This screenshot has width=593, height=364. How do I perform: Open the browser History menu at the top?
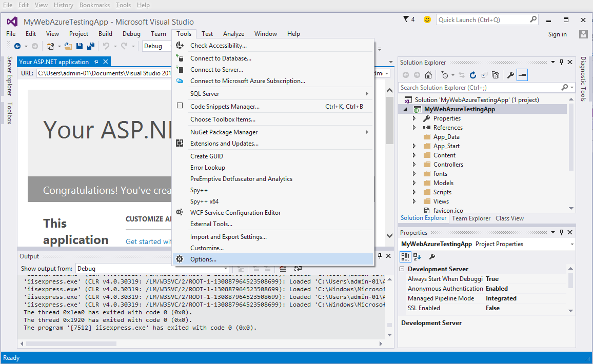click(63, 5)
